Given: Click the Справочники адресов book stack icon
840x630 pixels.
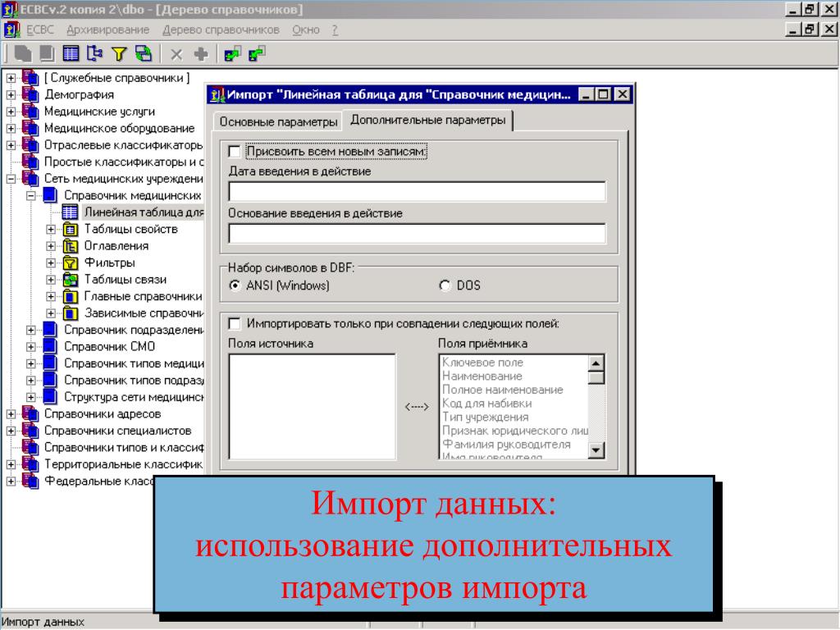Looking at the screenshot, I should [30, 414].
